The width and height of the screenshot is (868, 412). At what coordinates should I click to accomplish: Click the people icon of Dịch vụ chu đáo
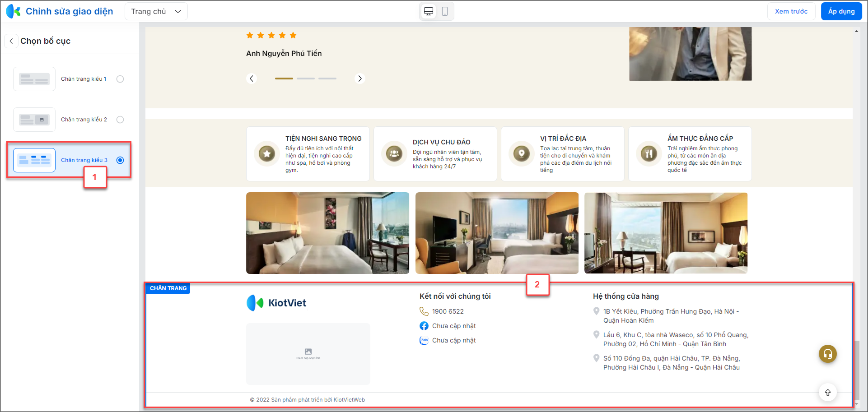click(x=394, y=154)
